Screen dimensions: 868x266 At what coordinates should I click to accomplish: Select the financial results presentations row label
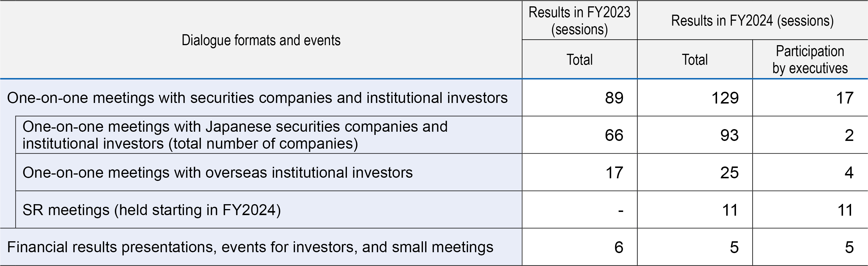tap(250, 247)
